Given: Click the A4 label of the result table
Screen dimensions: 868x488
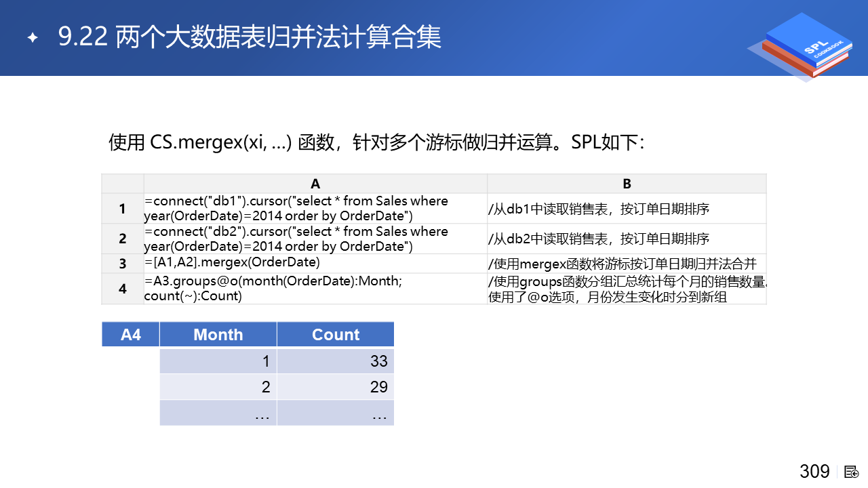Looking at the screenshot, I should (131, 334).
